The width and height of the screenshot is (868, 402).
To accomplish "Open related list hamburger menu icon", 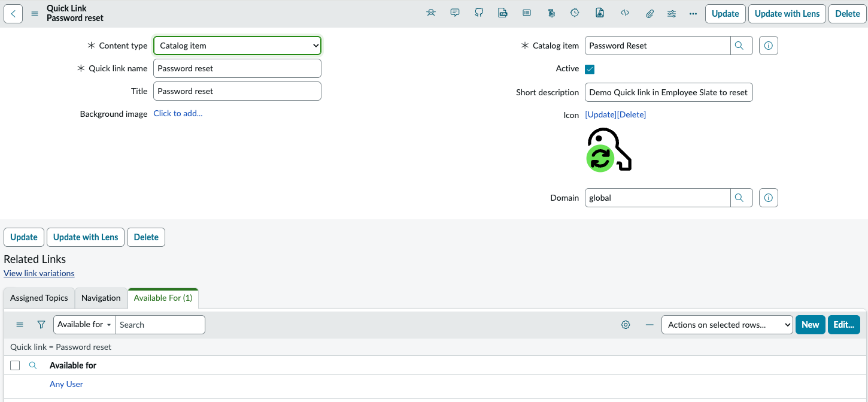I will pos(20,325).
